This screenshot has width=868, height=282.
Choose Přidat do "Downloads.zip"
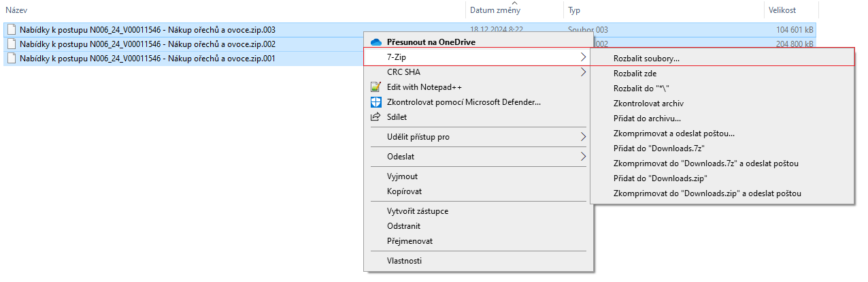coord(722,178)
